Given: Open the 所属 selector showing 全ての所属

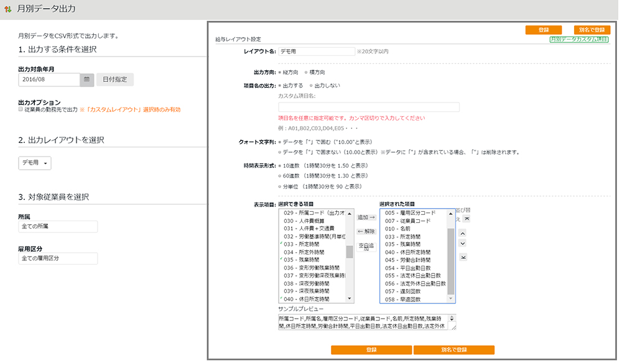Looking at the screenshot, I should pos(58,227).
